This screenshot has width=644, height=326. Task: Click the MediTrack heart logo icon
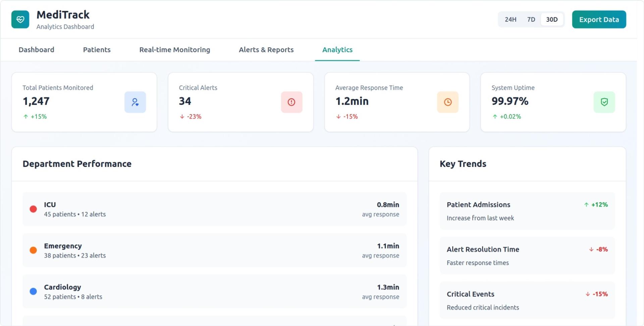click(x=20, y=19)
